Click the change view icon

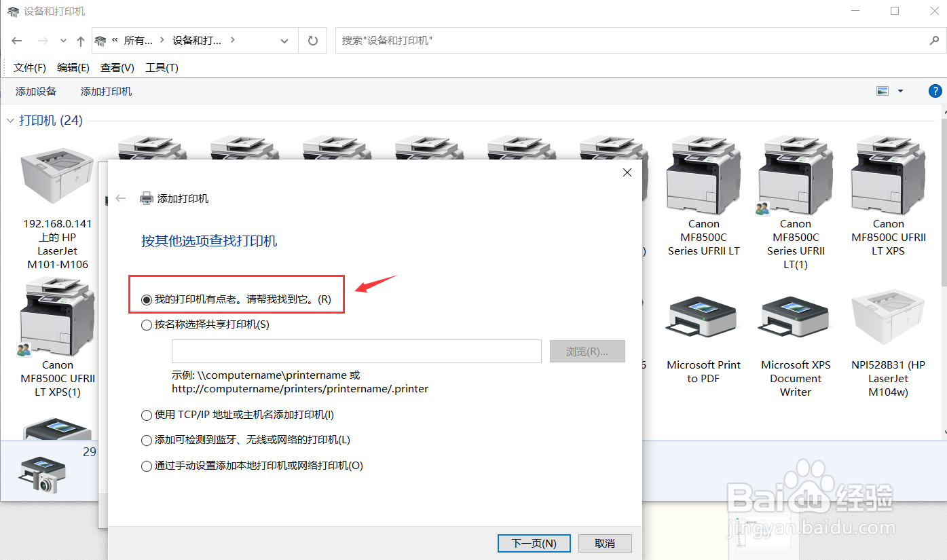pos(883,91)
